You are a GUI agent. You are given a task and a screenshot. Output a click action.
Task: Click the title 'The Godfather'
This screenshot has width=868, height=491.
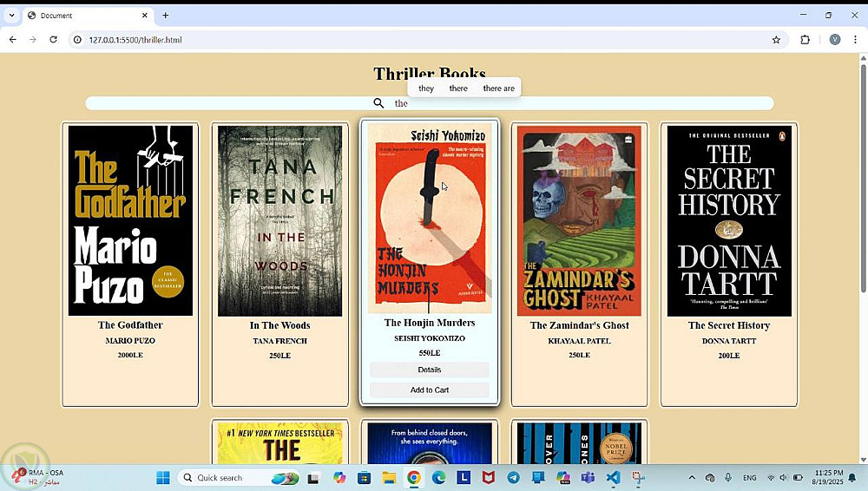pos(130,325)
